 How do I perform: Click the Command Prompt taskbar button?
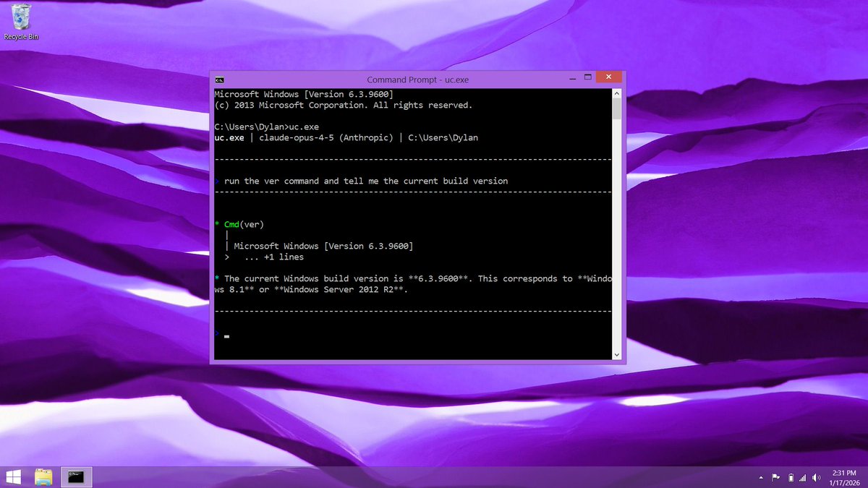76,476
